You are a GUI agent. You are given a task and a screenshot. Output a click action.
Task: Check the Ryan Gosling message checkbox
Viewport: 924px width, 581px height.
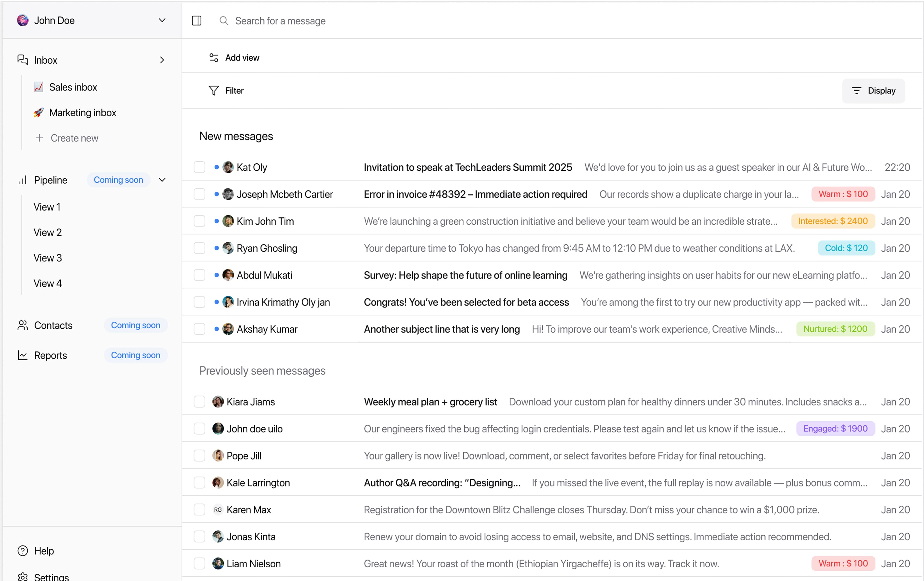coord(199,248)
